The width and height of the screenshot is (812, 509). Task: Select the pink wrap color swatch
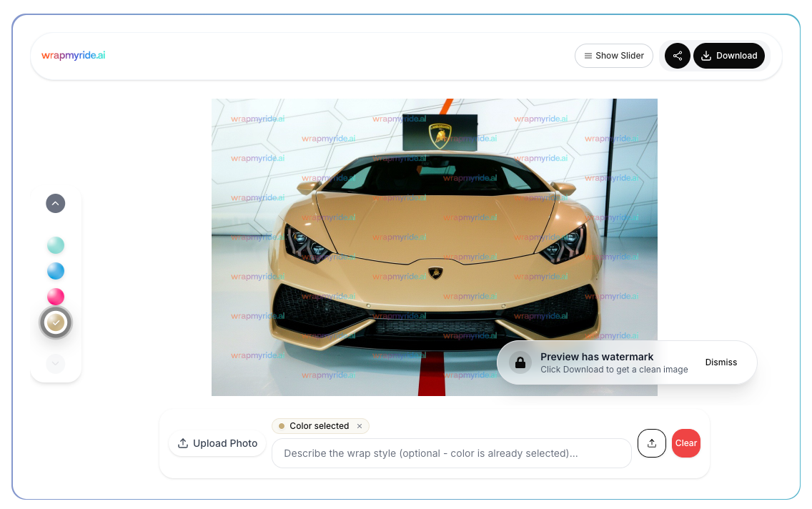coord(55,296)
